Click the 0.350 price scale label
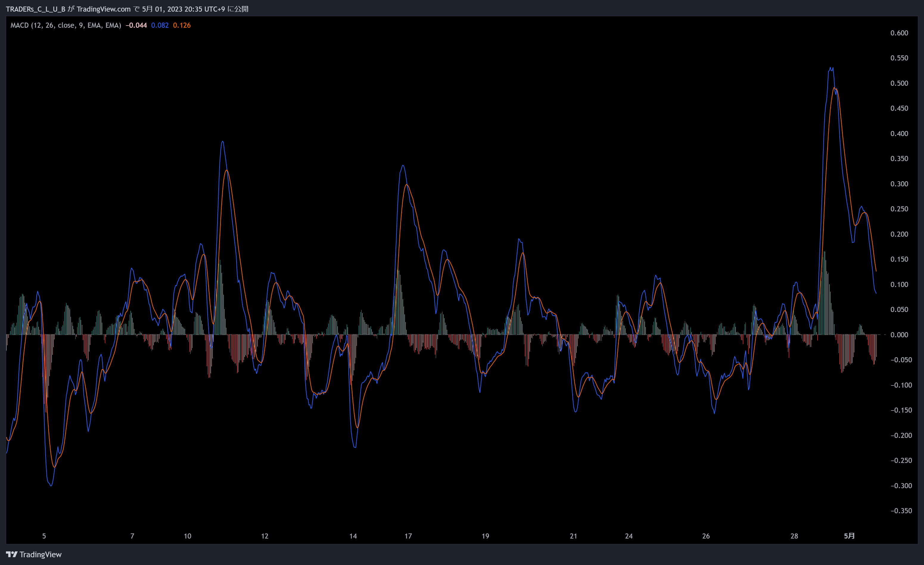 pyautogui.click(x=899, y=159)
